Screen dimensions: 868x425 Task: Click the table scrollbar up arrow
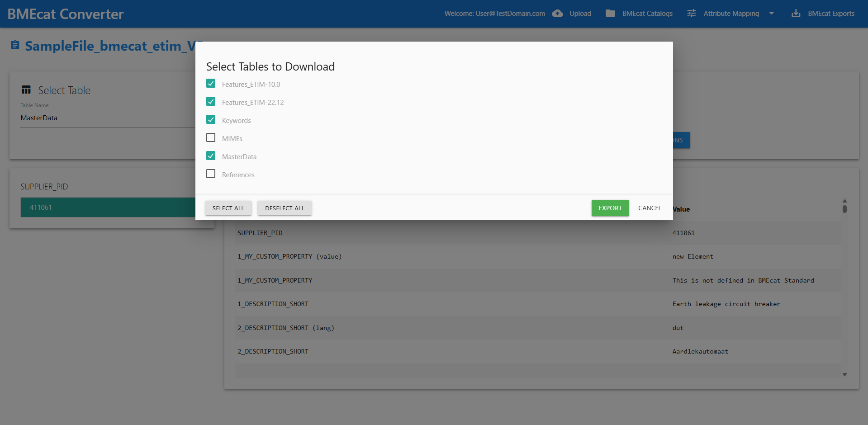pyautogui.click(x=844, y=201)
